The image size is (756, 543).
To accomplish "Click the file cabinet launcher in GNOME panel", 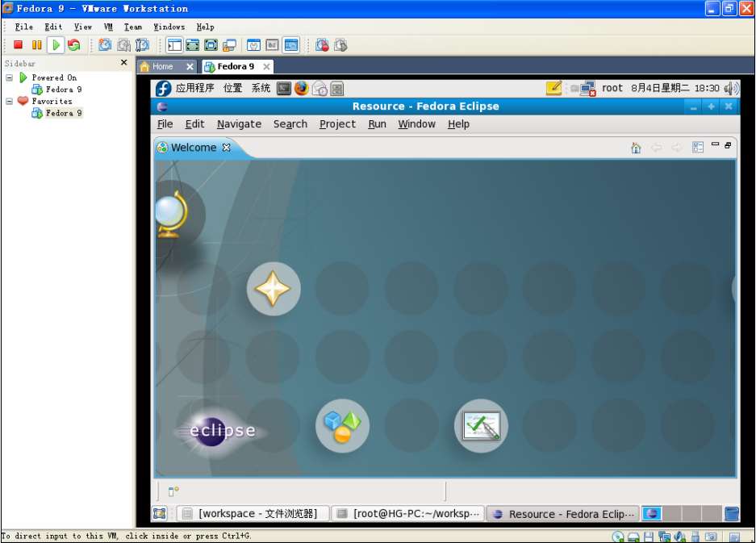I will click(337, 88).
